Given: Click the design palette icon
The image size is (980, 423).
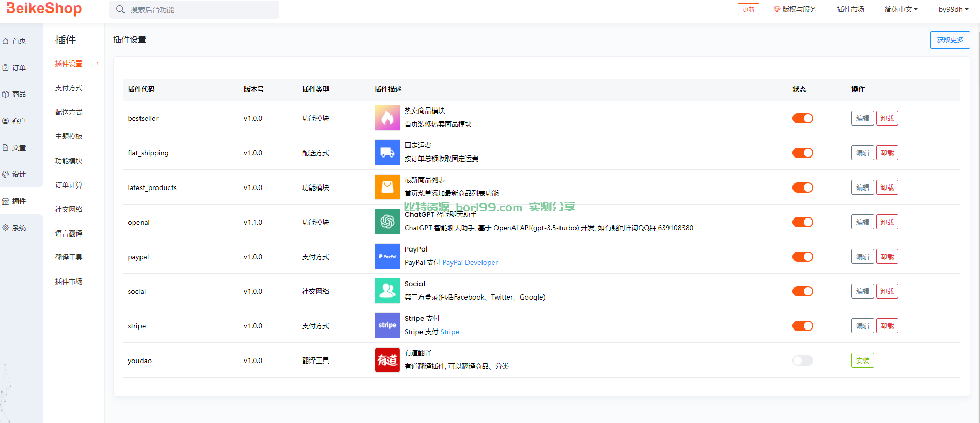Looking at the screenshot, I should click(x=6, y=174).
